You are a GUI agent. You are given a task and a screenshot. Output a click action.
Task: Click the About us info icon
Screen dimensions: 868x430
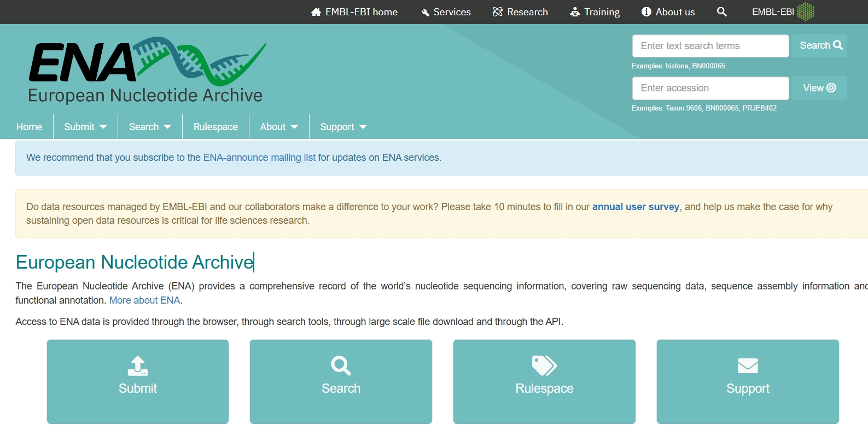pyautogui.click(x=646, y=12)
